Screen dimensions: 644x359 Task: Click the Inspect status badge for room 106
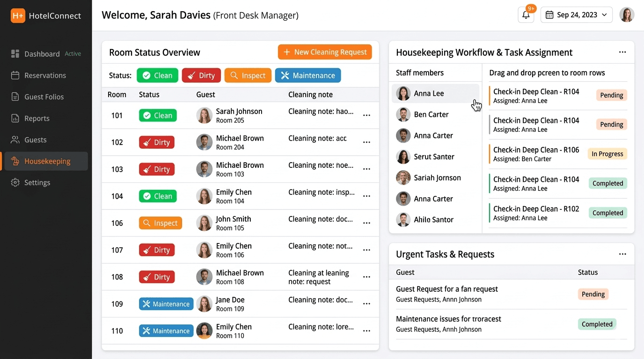pyautogui.click(x=161, y=223)
